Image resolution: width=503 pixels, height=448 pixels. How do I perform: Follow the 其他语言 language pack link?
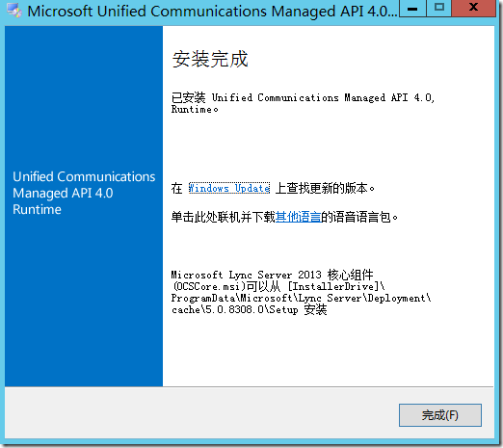pos(298,218)
